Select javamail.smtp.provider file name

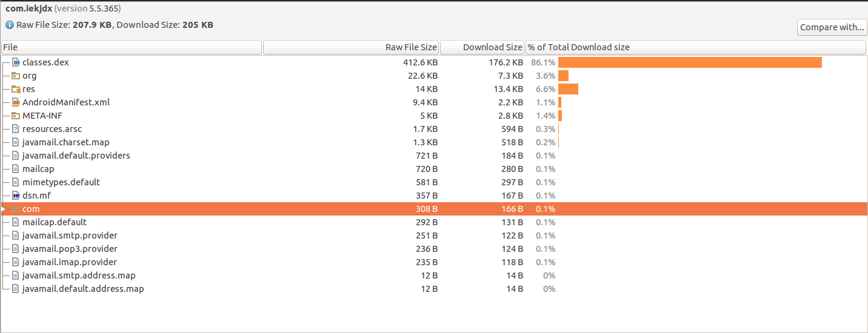click(x=70, y=236)
